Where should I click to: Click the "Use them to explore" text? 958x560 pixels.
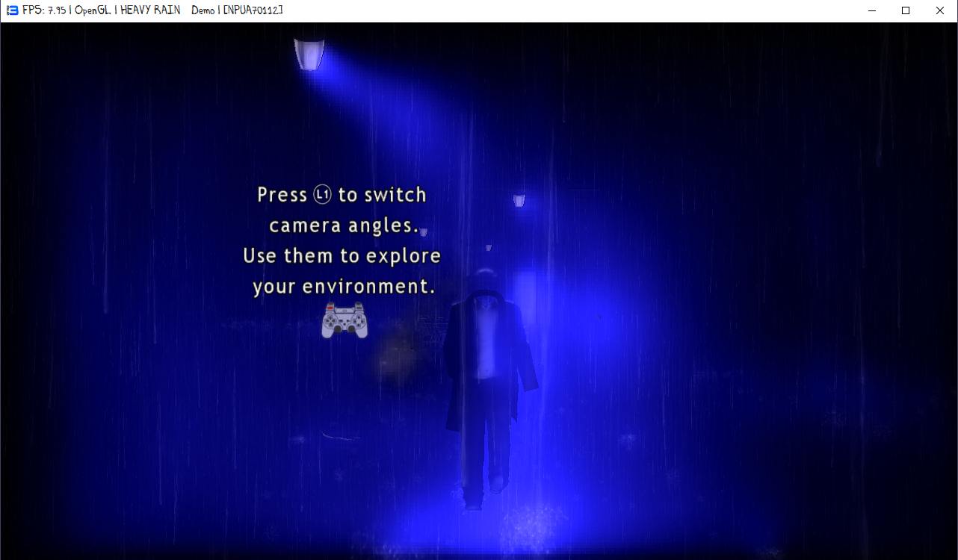click(342, 256)
